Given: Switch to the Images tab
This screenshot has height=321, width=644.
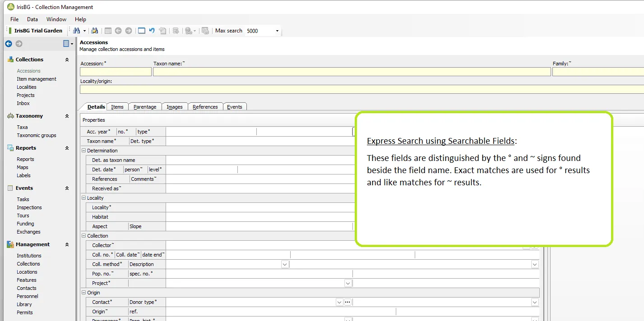Looking at the screenshot, I should pos(175,107).
